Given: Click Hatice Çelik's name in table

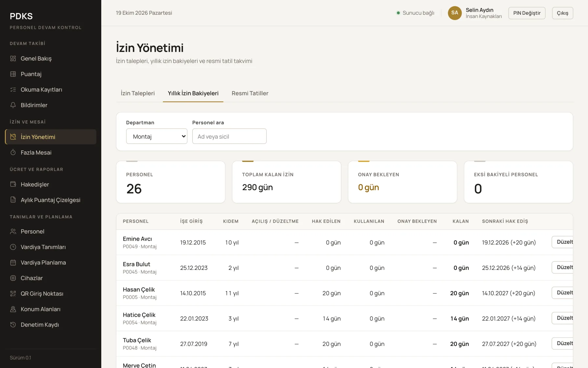Looking at the screenshot, I should 139,315.
